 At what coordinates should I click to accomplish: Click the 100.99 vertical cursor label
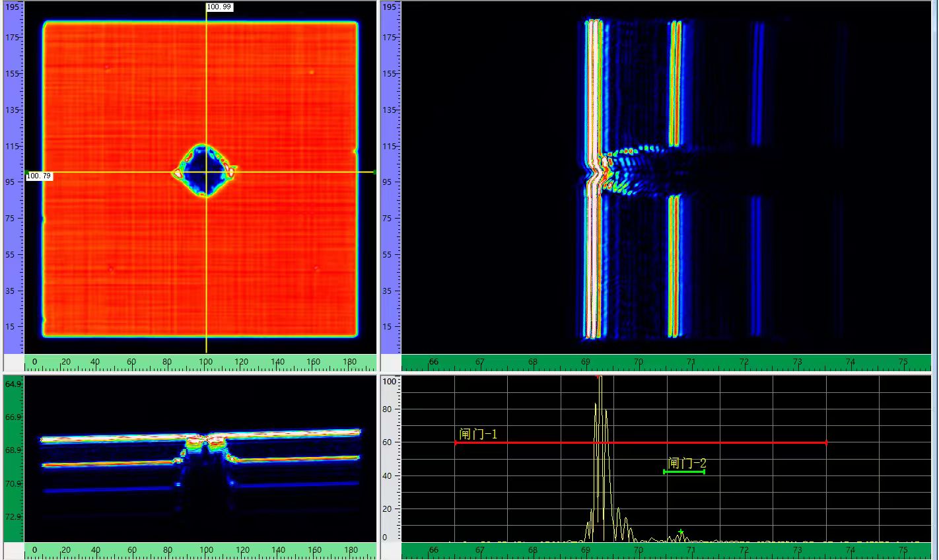coord(219,7)
